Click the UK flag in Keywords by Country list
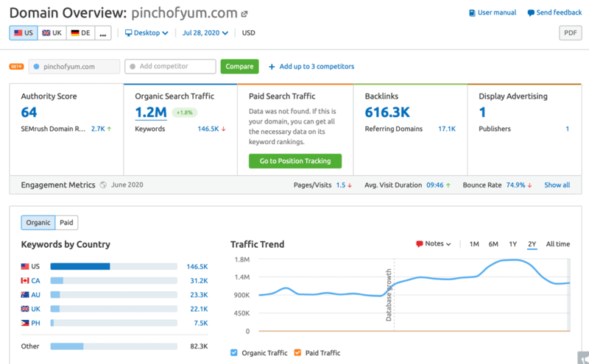Image resolution: width=589 pixels, height=364 pixels. tap(25, 309)
